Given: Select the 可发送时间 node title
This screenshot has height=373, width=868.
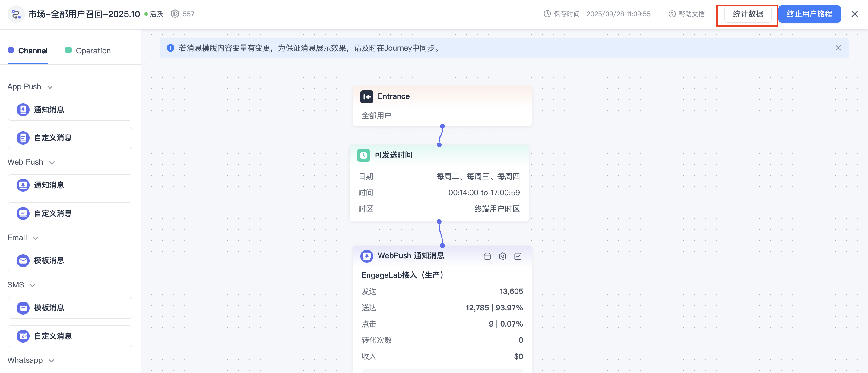Looking at the screenshot, I should (x=393, y=155).
